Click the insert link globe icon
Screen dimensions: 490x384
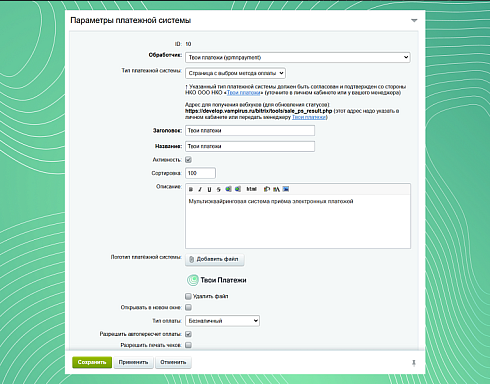(x=228, y=189)
